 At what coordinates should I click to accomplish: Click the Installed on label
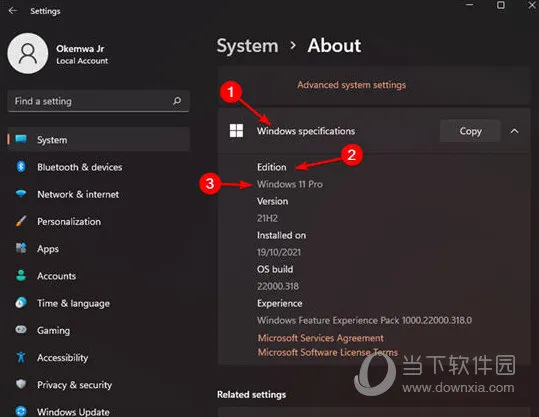282,235
